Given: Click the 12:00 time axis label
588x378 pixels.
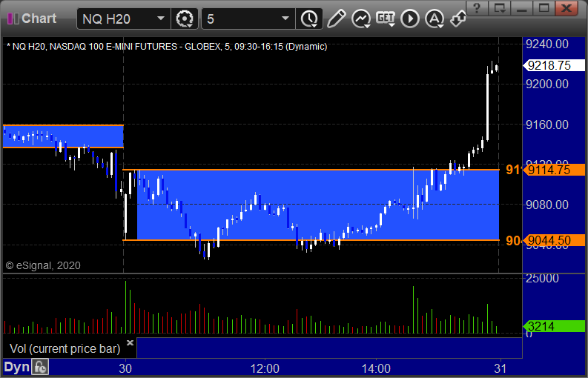Looking at the screenshot, I should tap(265, 368).
